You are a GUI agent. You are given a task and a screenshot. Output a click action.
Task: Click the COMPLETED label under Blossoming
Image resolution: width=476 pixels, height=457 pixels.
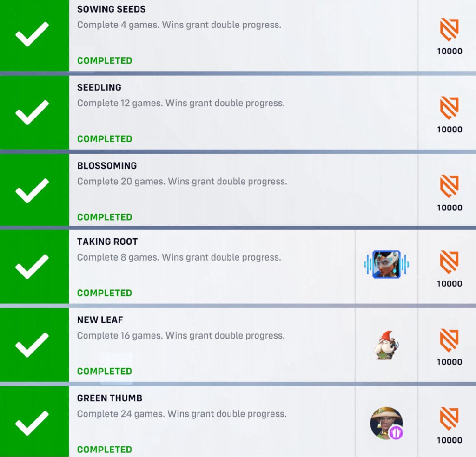tap(104, 217)
